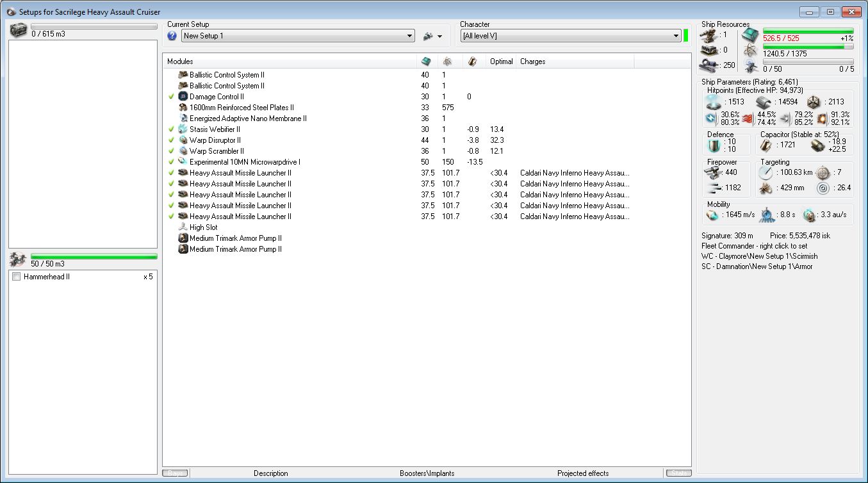Click the capacitor recharge icon
Image resolution: width=868 pixels, height=483 pixels.
817,145
